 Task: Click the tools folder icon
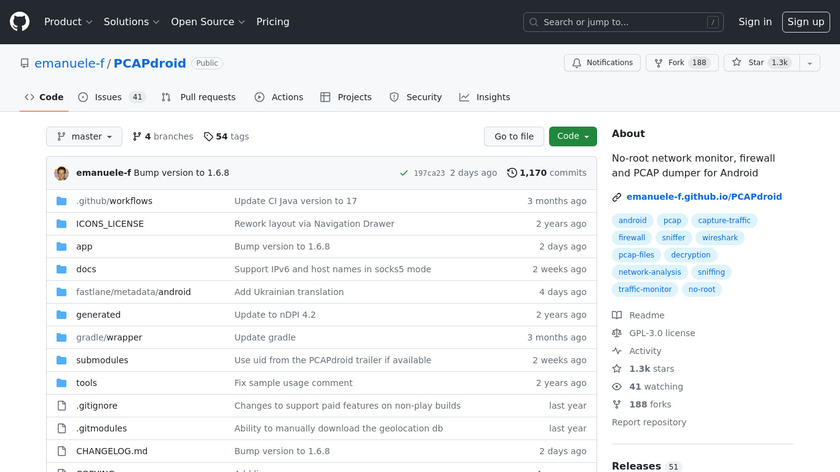point(62,383)
